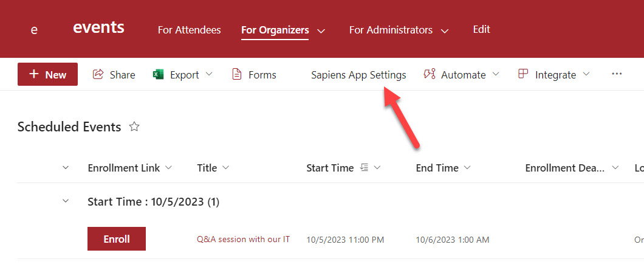The height and width of the screenshot is (264, 644).
Task: Toggle the collapse-all groups column chevron
Action: tap(66, 168)
